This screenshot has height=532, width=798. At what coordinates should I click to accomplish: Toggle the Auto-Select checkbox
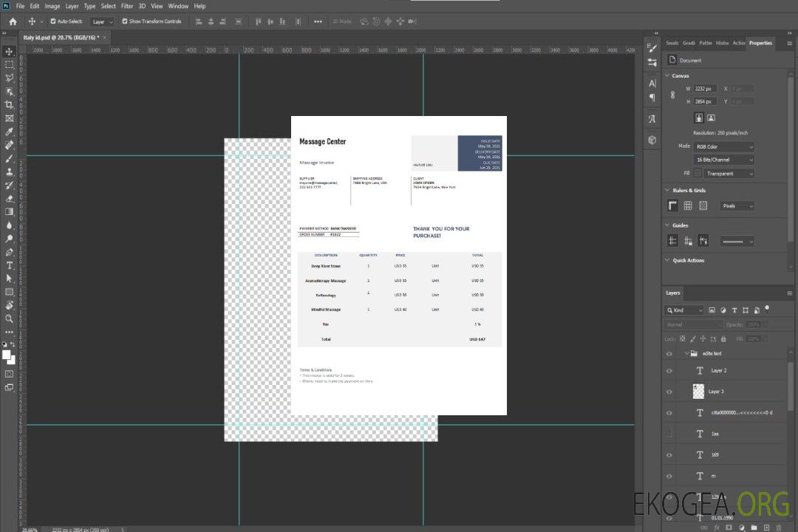53,21
